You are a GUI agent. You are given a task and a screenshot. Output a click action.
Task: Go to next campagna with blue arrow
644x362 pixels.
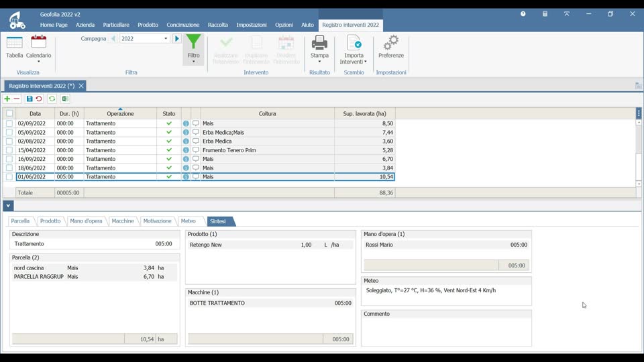[176, 39]
